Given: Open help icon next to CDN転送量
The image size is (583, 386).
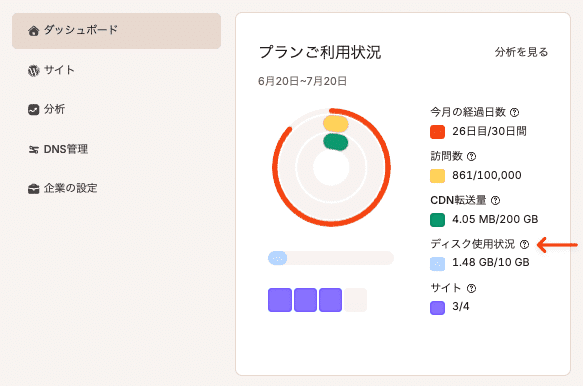Looking at the screenshot, I should click(495, 200).
